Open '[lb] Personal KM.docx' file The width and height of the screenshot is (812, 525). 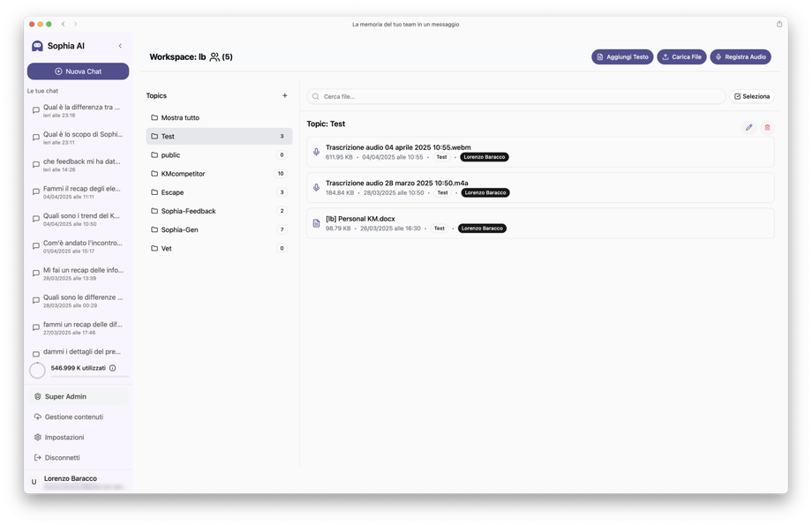tap(540, 223)
